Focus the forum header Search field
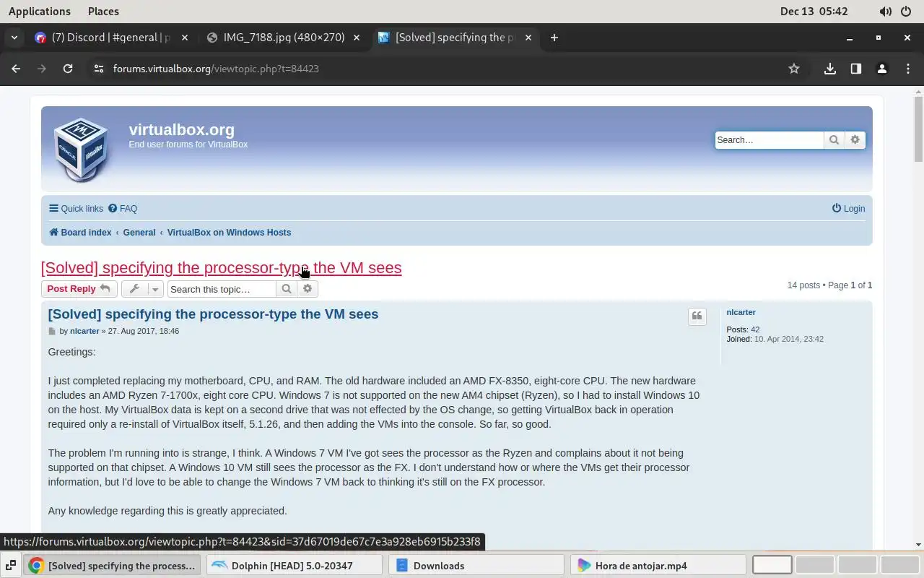Viewport: 924px width, 578px height. (769, 140)
